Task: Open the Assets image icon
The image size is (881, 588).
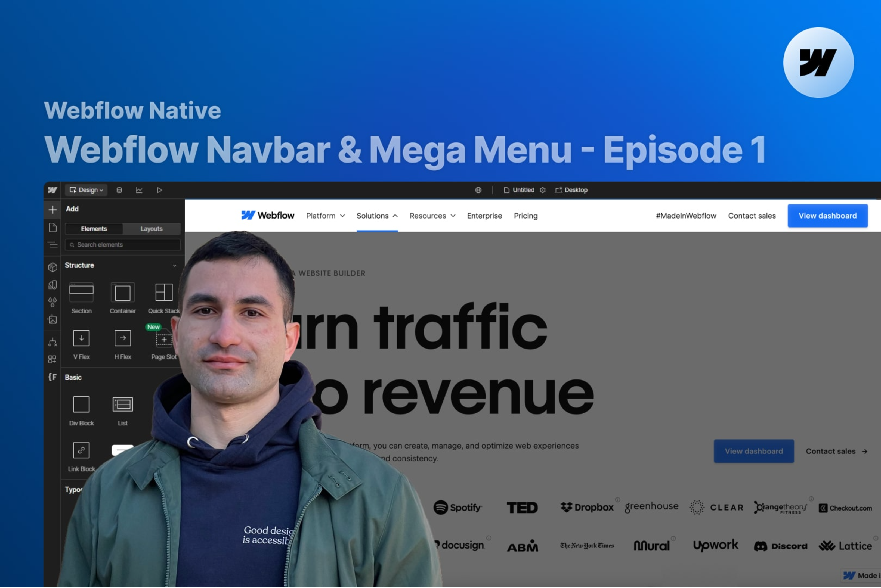Action: 52,319
